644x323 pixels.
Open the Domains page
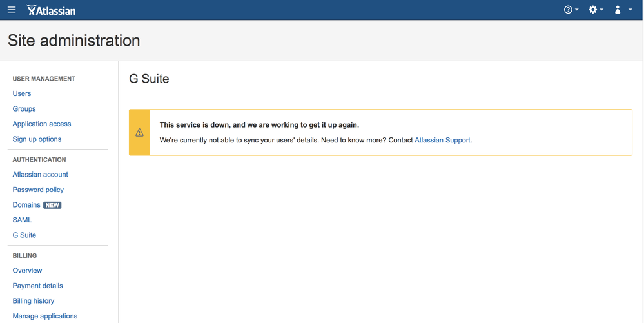point(26,205)
